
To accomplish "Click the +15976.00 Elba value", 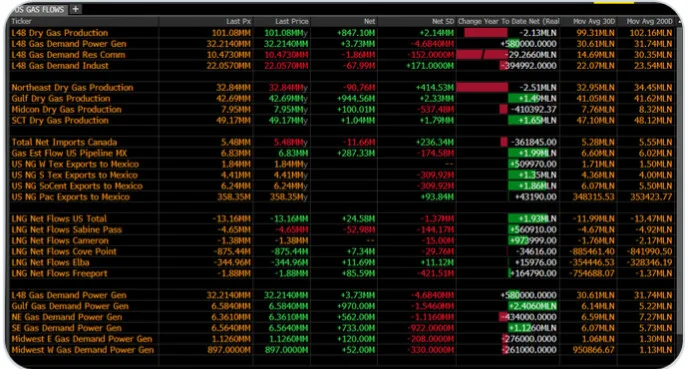I will click(536, 263).
